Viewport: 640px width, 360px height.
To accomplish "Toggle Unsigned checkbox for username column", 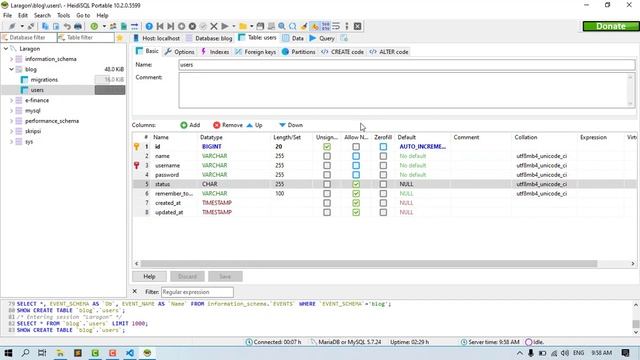I will [x=327, y=165].
